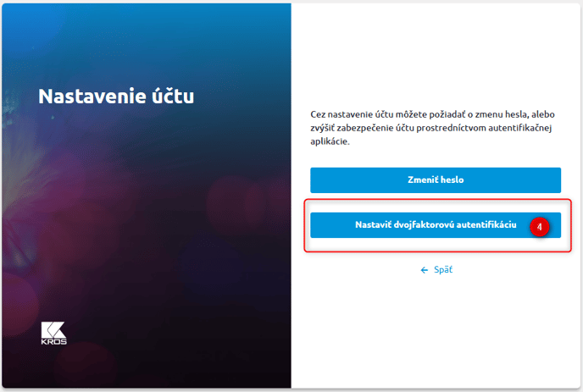Click the account settings description paragraph
Image resolution: width=583 pixels, height=392 pixels.
pyautogui.click(x=432, y=128)
